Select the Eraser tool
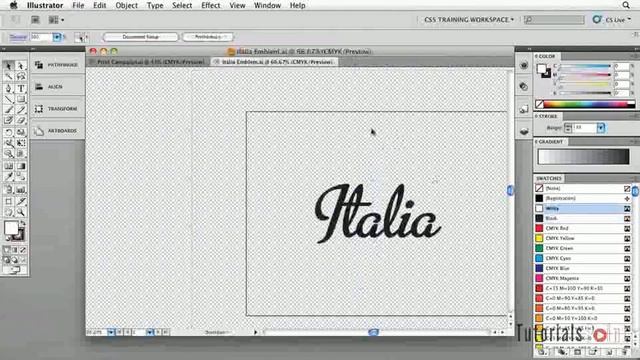The image size is (640, 360). (21, 120)
